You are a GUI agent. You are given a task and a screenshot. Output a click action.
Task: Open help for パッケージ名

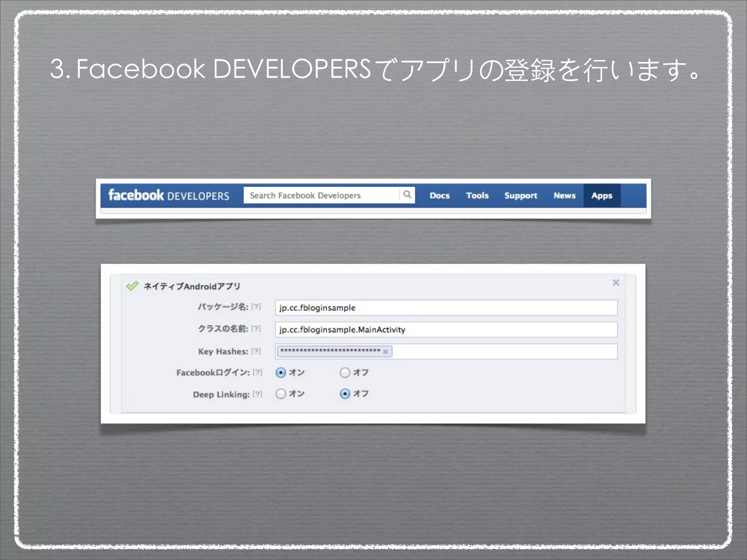click(256, 307)
